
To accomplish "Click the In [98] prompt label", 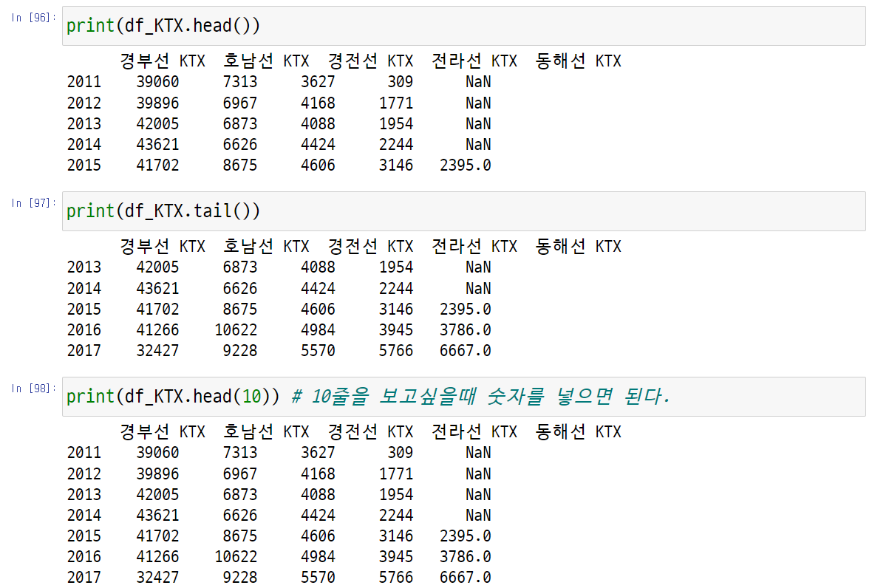I will pos(33,388).
